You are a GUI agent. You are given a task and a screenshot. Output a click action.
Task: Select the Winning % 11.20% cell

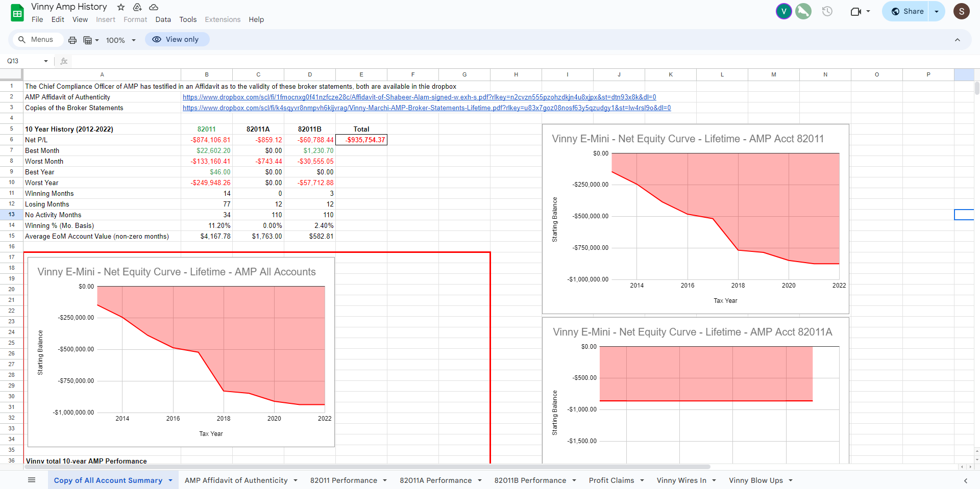pyautogui.click(x=207, y=225)
